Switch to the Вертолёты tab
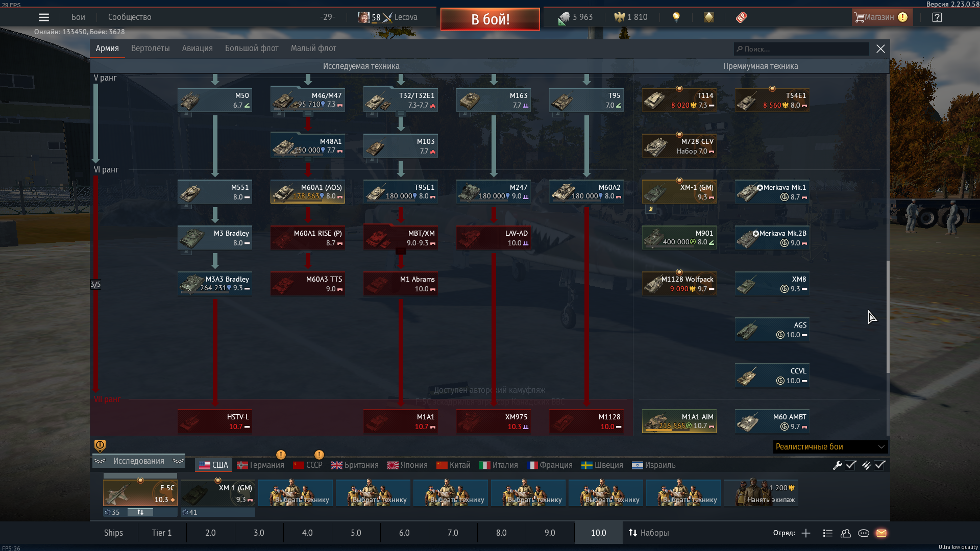 [151, 48]
